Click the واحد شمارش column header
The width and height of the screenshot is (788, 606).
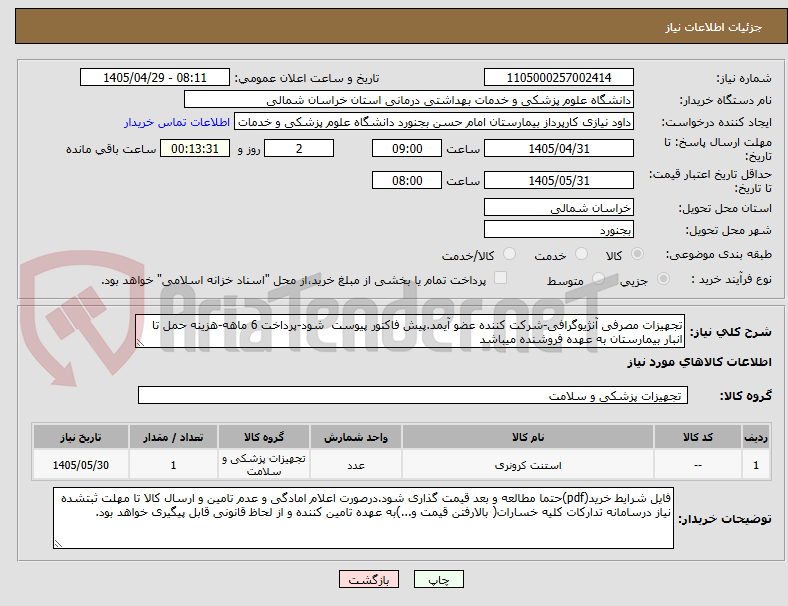point(356,437)
